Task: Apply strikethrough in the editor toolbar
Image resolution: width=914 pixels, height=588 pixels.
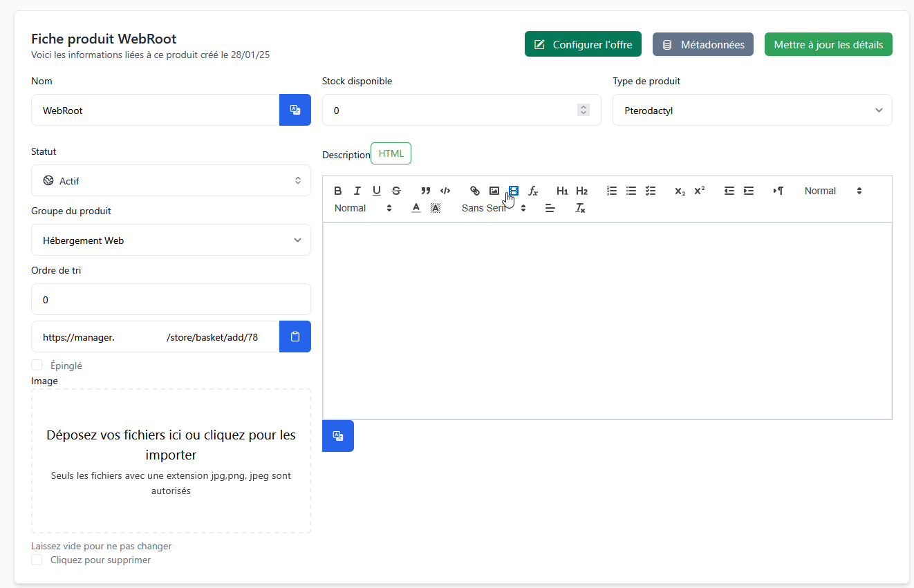Action: click(396, 191)
